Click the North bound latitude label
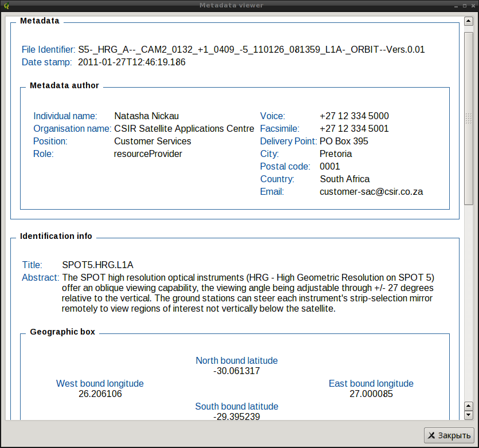 (237, 360)
